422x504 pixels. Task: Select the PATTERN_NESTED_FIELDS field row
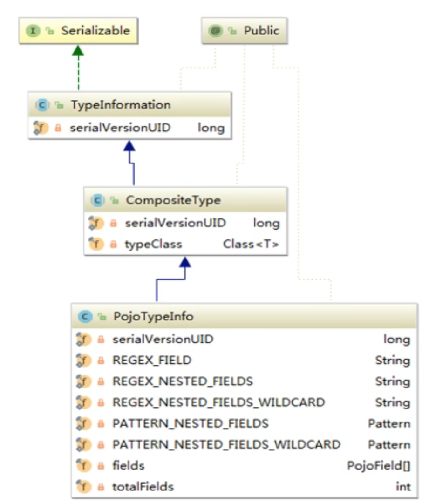point(244,423)
